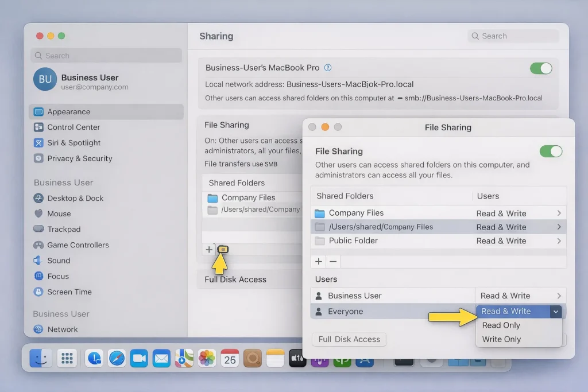Open the video call app in the Dock
This screenshot has height=392, width=588.
click(139, 359)
